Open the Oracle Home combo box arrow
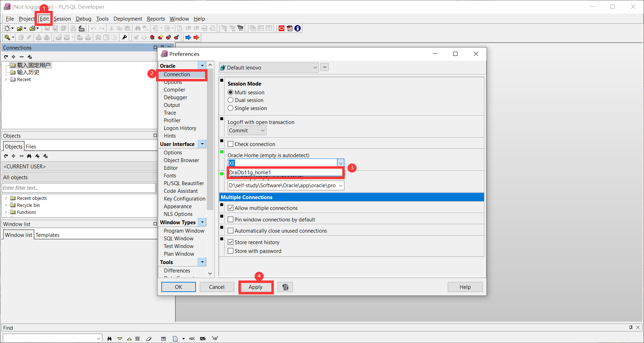 point(341,163)
